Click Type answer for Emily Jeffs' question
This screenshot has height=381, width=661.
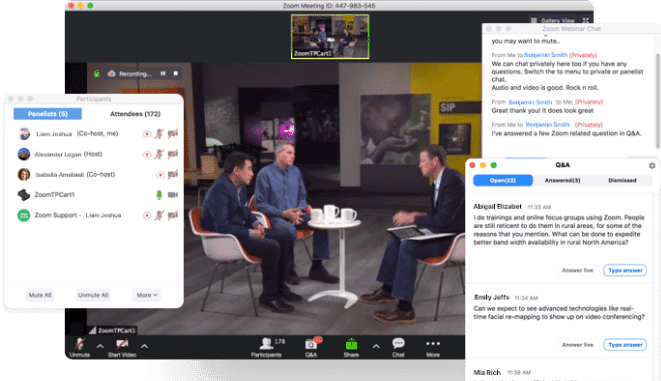click(x=625, y=345)
